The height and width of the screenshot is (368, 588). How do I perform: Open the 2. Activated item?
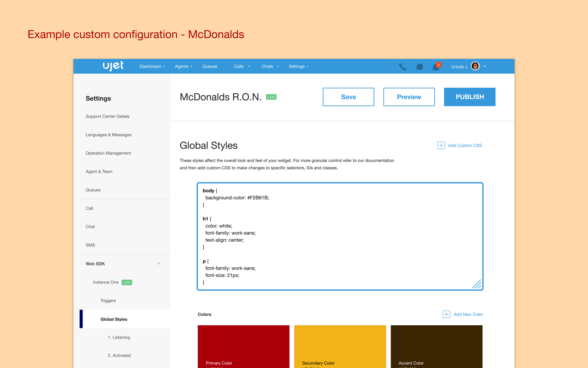[x=119, y=355]
